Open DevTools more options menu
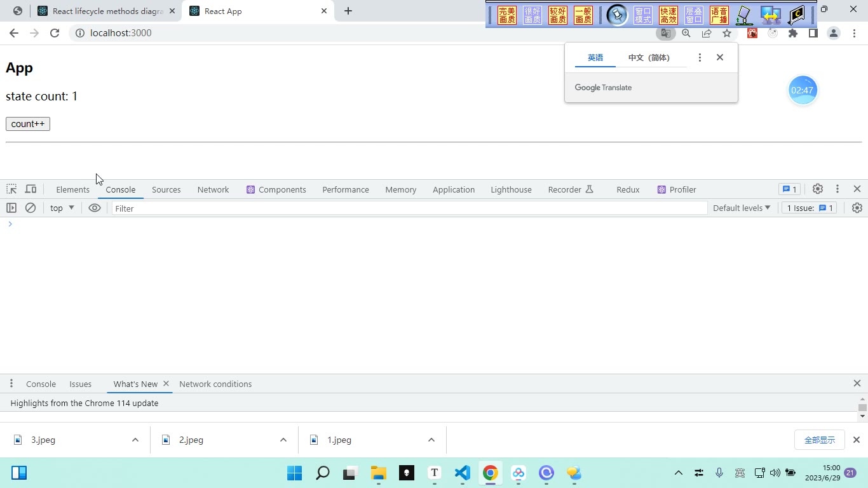The width and height of the screenshot is (868, 488). pos(837,189)
